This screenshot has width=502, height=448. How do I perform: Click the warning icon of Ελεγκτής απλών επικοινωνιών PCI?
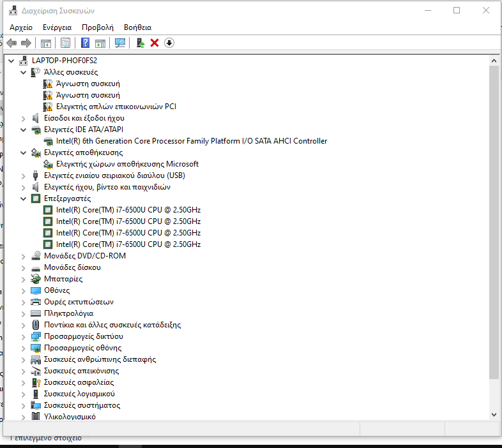click(48, 107)
